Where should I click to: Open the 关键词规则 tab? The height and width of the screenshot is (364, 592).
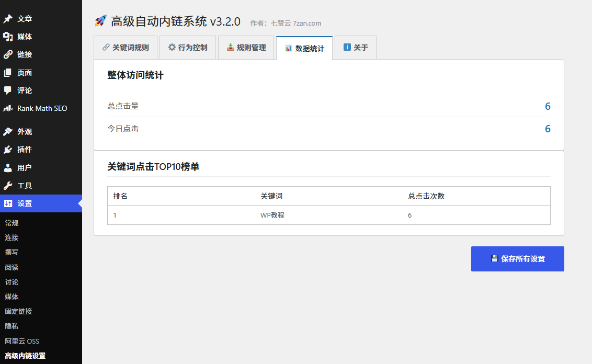point(126,48)
